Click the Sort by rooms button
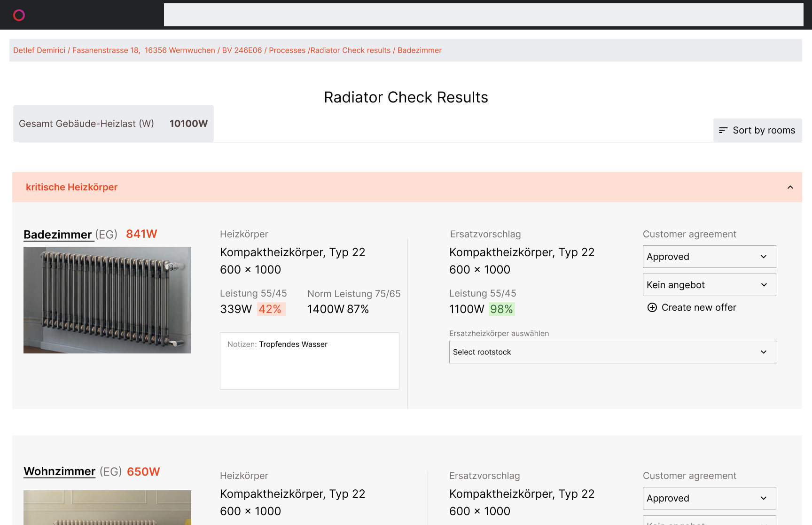The height and width of the screenshot is (525, 812). [757, 130]
